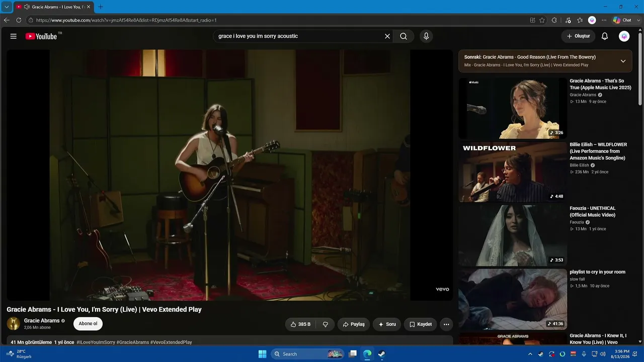Open the playlist to cry in your room title

pyautogui.click(x=597, y=272)
